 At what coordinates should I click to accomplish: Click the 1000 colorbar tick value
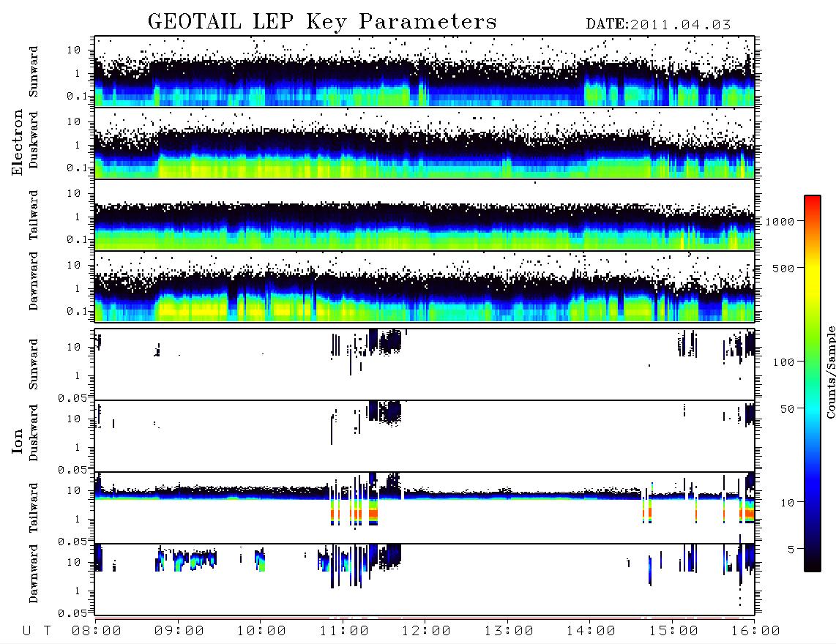coord(780,222)
